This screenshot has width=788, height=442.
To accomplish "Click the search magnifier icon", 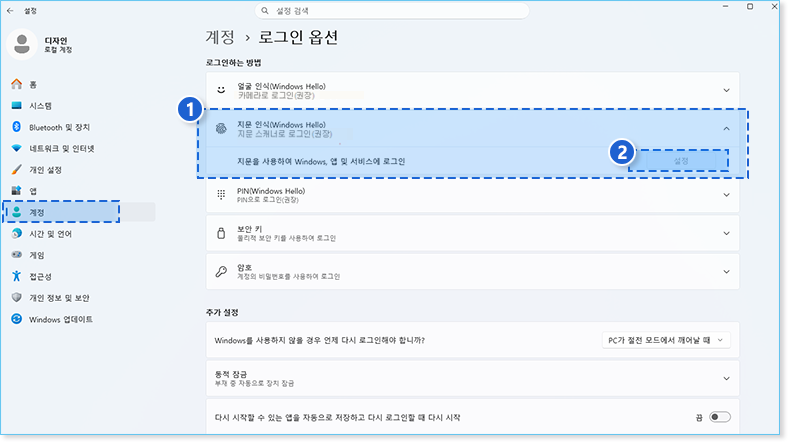I will (x=265, y=11).
